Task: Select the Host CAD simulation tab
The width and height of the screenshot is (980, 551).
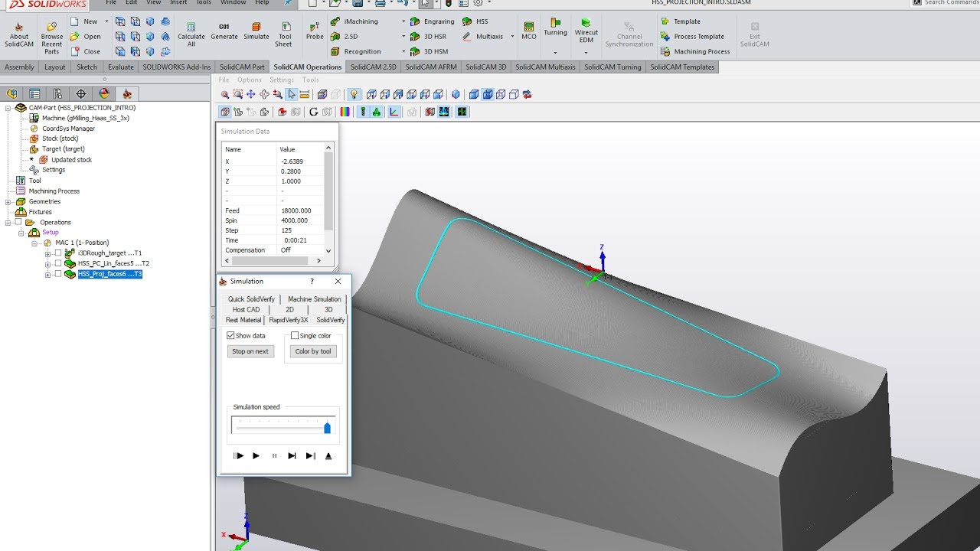Action: (x=246, y=310)
